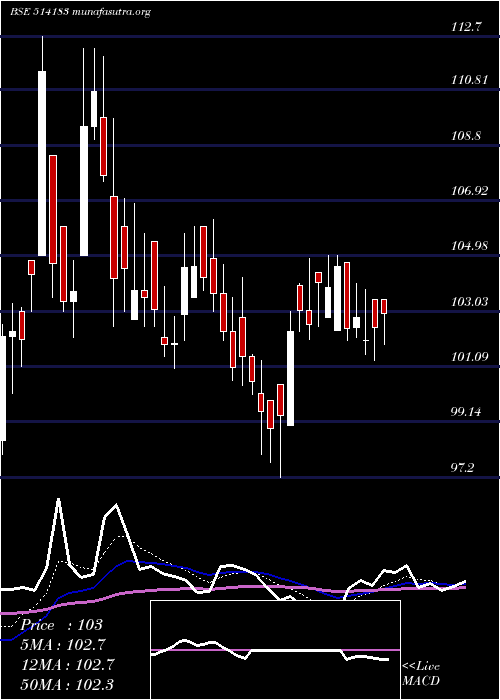
Task: Click the 97.2 price axis label
Action: coord(464,467)
